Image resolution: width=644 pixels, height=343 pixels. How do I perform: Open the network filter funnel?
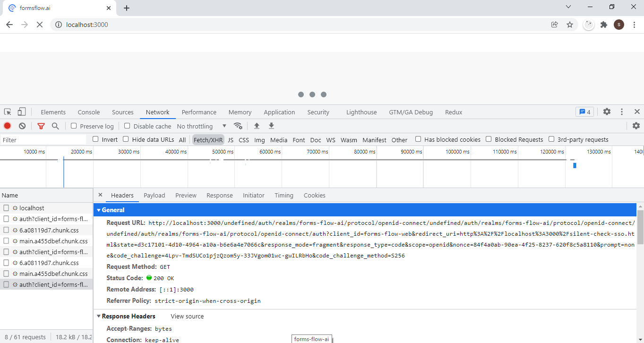[41, 126]
